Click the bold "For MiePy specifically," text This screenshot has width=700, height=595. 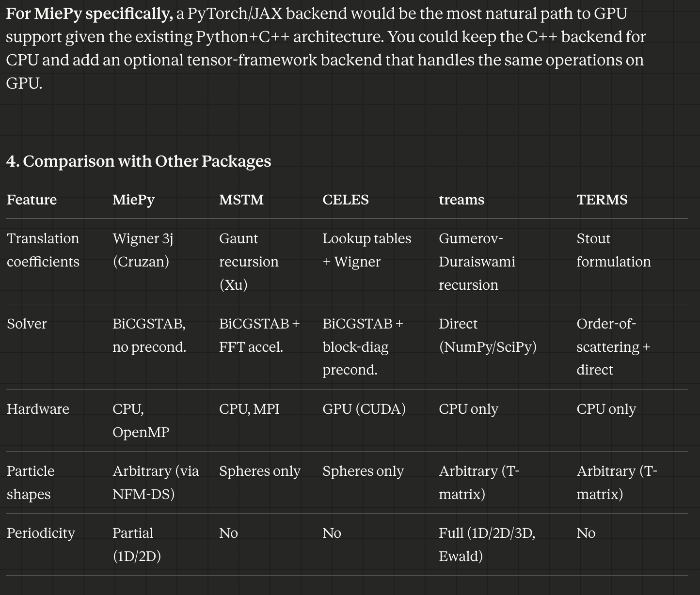coord(89,14)
